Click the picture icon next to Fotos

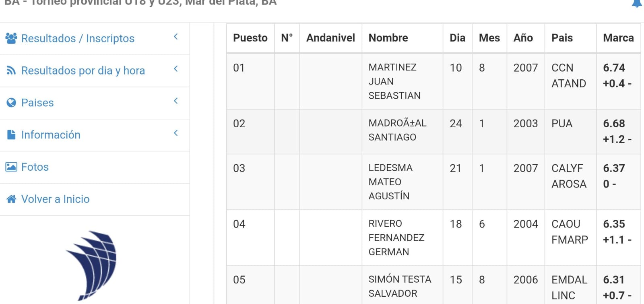click(11, 167)
